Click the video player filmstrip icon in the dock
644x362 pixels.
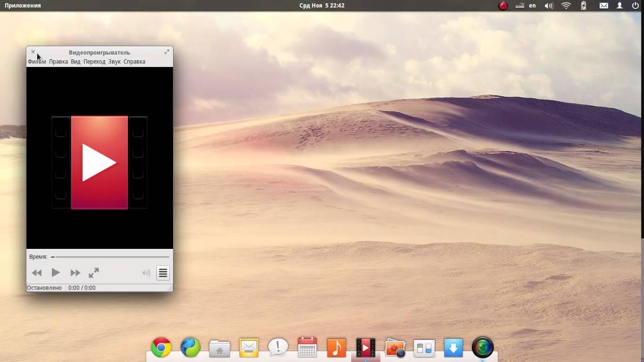366,347
